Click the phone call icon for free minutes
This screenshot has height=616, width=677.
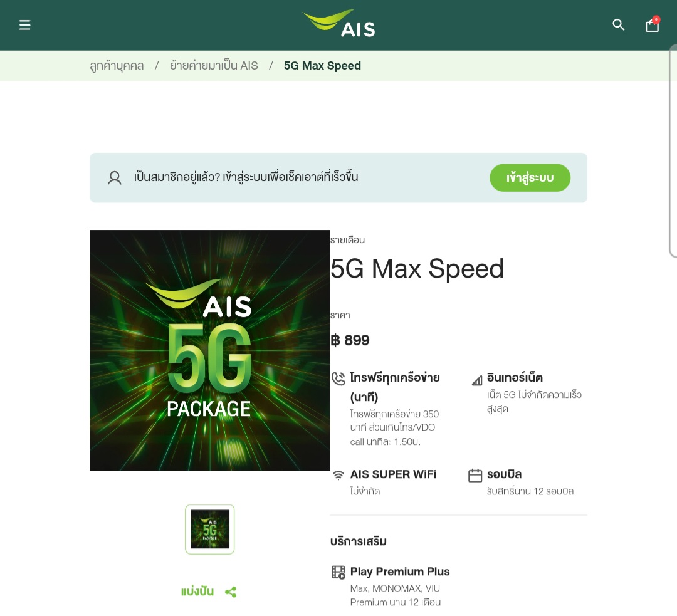pos(338,378)
